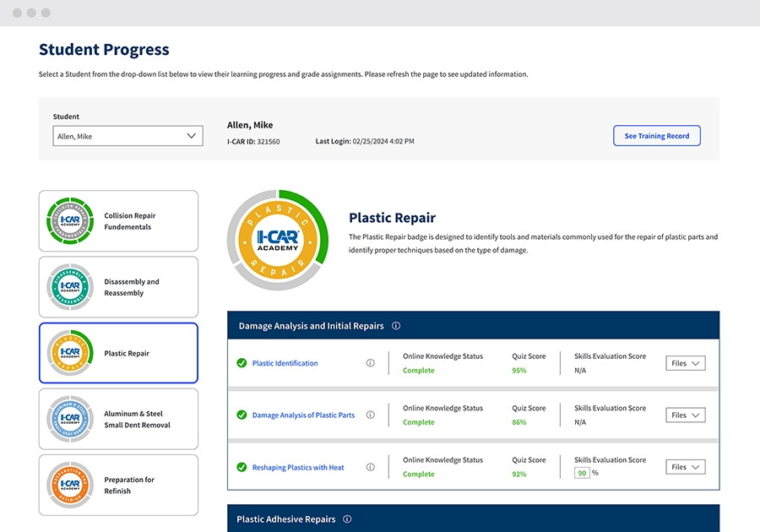Click the Preparation for Refinish badge icon
The width and height of the screenshot is (760, 532).
pos(69,485)
